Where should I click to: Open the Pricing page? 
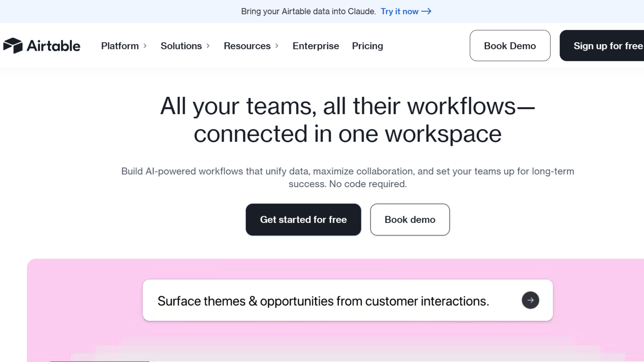[x=367, y=46]
